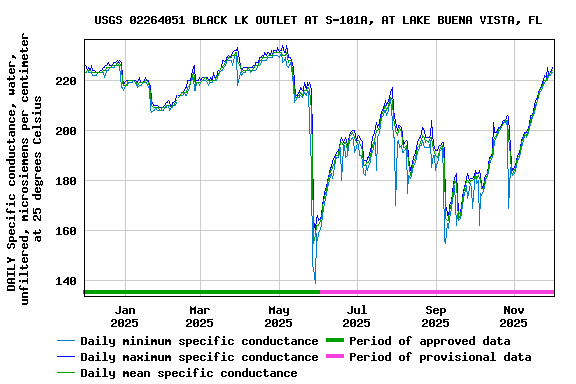Click the y-axis value 140
Image resolution: width=576 pixels, height=384 pixels.
[66, 281]
